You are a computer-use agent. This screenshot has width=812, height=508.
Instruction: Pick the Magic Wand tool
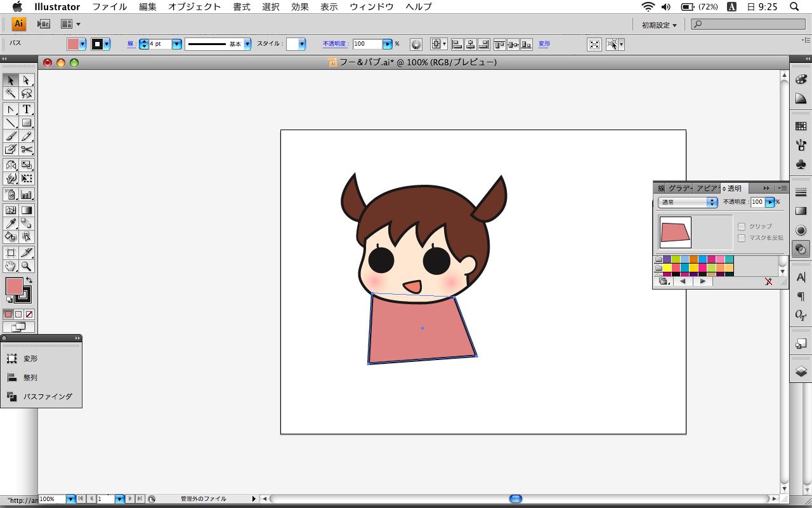pos(11,93)
